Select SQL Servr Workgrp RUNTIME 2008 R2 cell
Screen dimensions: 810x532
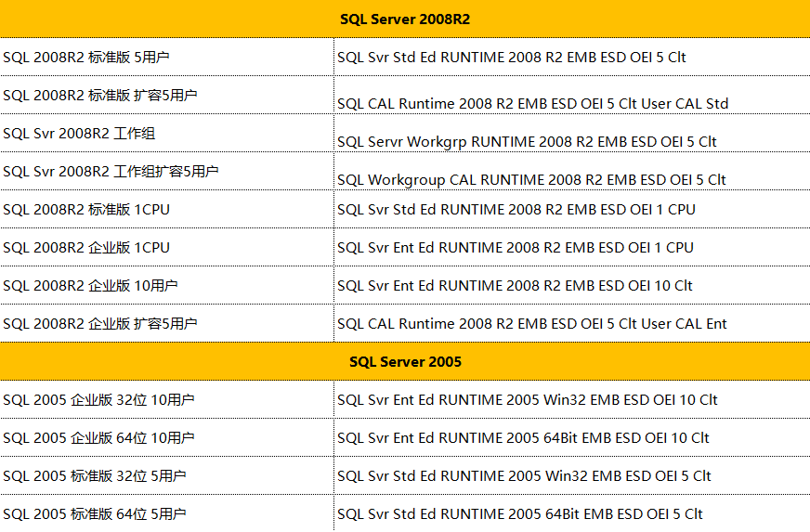pos(572,134)
